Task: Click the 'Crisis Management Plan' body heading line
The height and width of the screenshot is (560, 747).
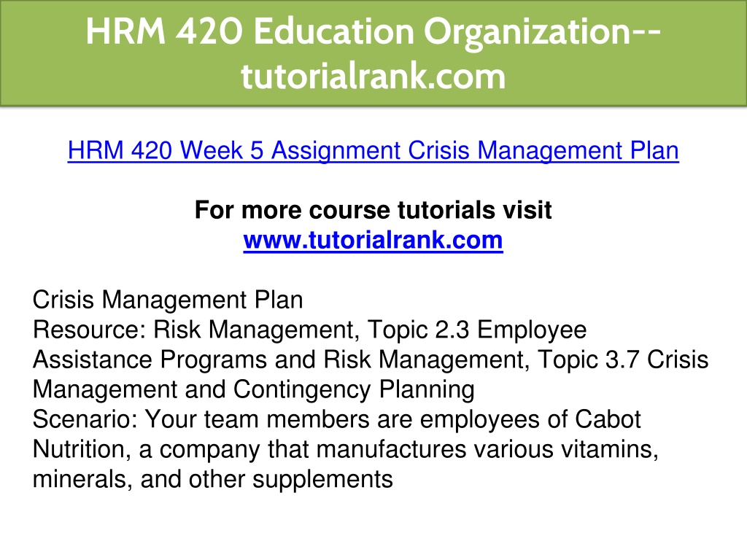Action: coord(168,300)
